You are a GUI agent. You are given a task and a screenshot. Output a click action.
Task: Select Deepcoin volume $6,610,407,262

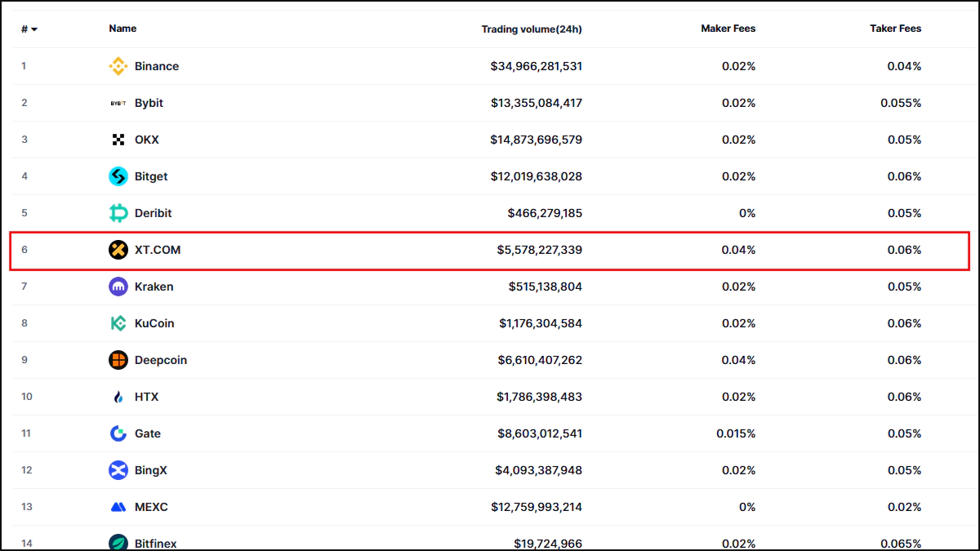[540, 360]
